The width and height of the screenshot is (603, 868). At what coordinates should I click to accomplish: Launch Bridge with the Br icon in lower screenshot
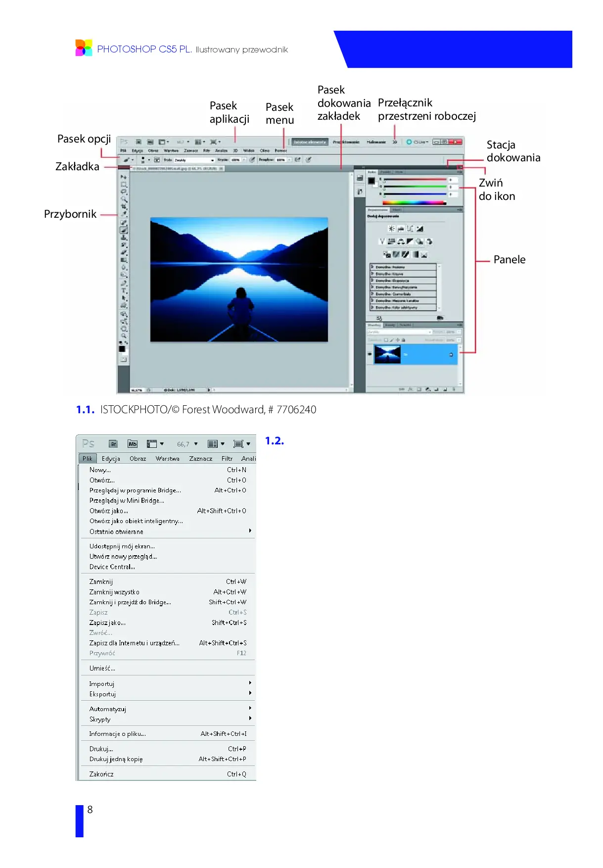113,444
